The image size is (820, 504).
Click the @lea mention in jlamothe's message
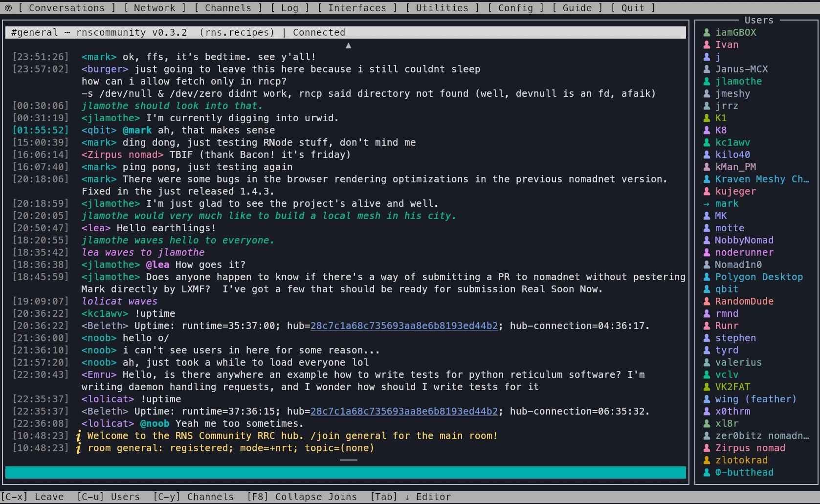[157, 264]
